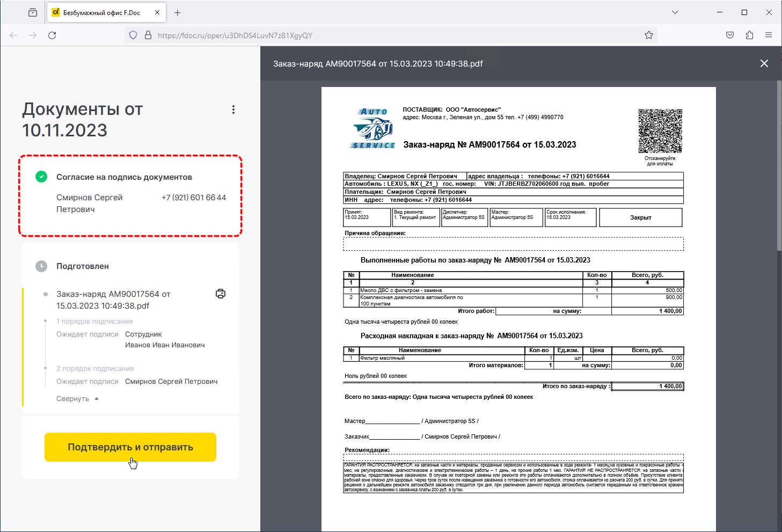Click the Рекомендации label in PDF

click(x=367, y=450)
